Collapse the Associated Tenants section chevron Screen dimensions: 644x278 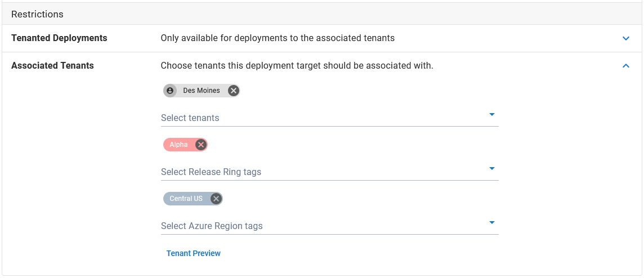[625, 66]
